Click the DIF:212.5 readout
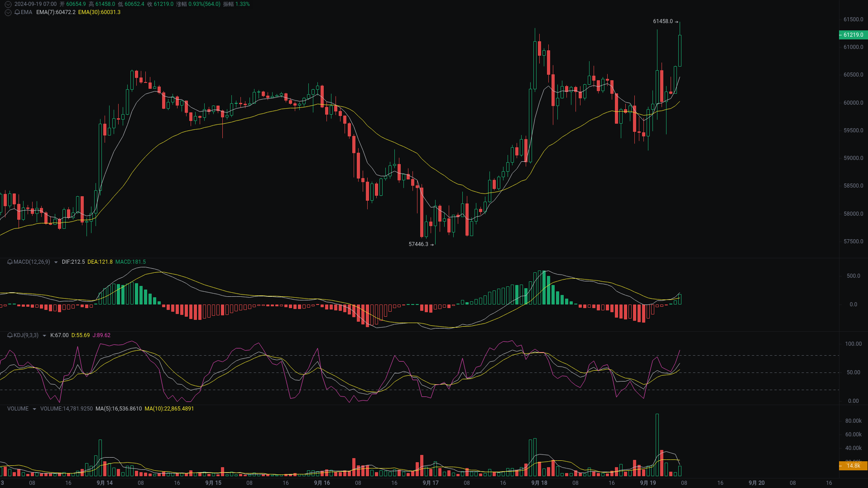This screenshot has height=488, width=868. click(73, 262)
